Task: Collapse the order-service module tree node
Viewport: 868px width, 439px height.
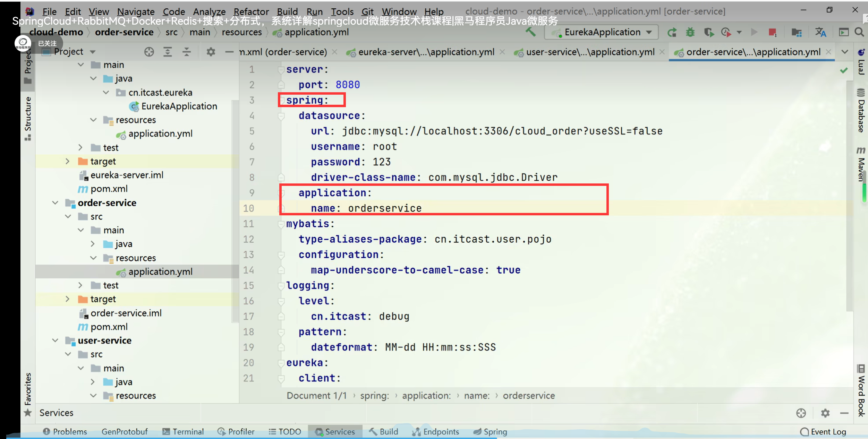Action: pos(55,203)
